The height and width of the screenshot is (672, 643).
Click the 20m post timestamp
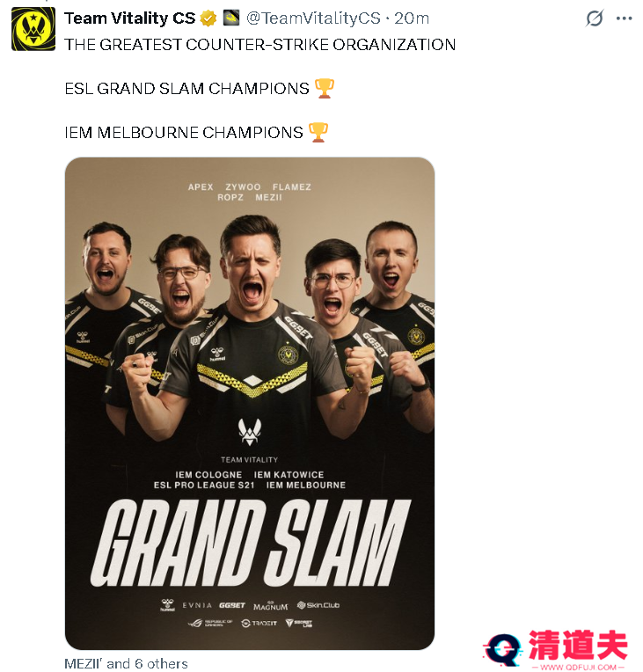click(x=412, y=18)
